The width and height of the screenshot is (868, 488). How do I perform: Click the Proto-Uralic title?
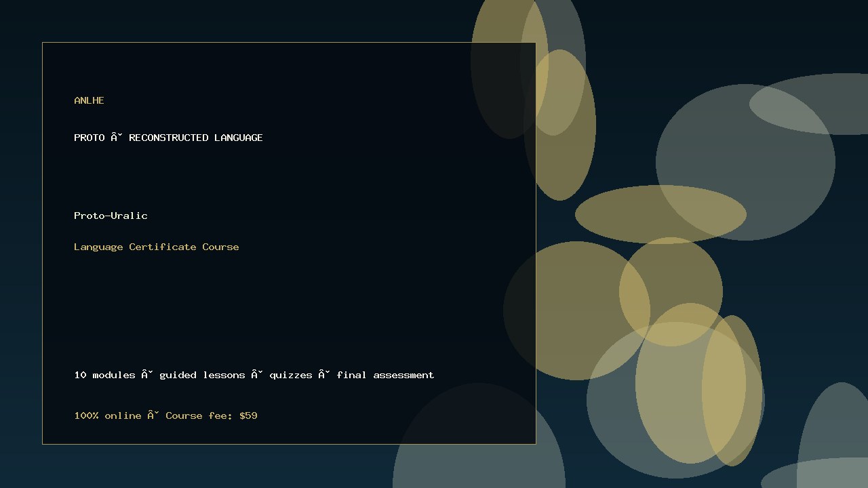click(111, 216)
